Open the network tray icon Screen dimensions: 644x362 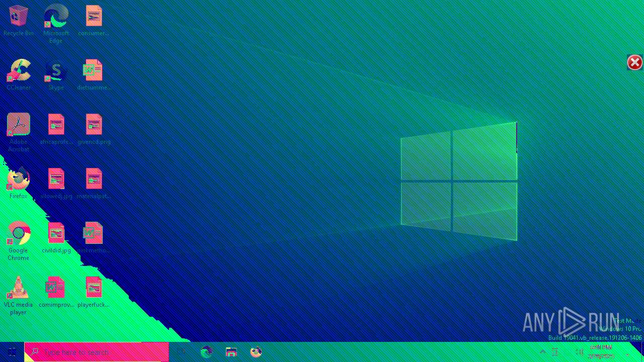555,352
